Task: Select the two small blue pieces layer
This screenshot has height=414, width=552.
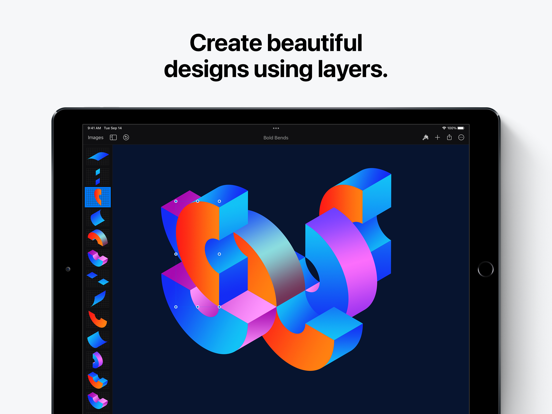Action: coord(98,177)
